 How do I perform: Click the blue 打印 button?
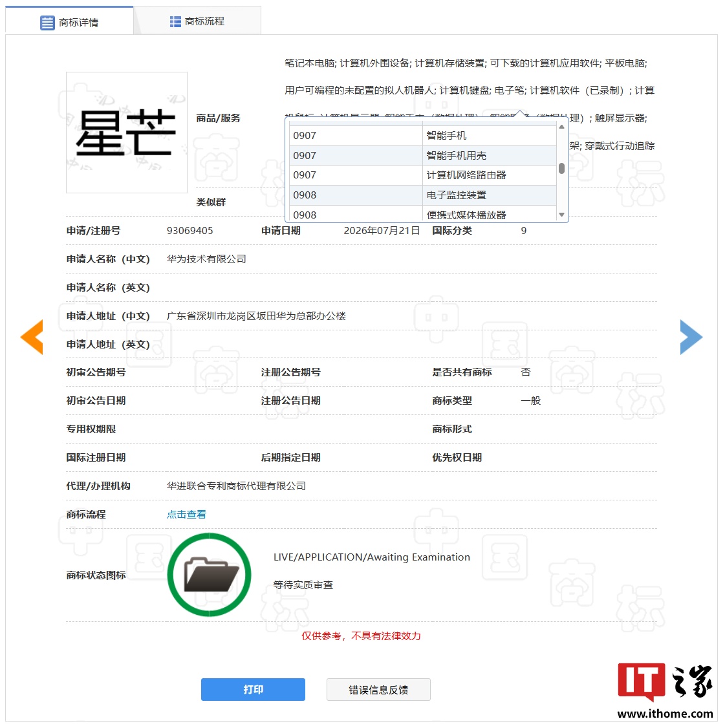tap(253, 689)
